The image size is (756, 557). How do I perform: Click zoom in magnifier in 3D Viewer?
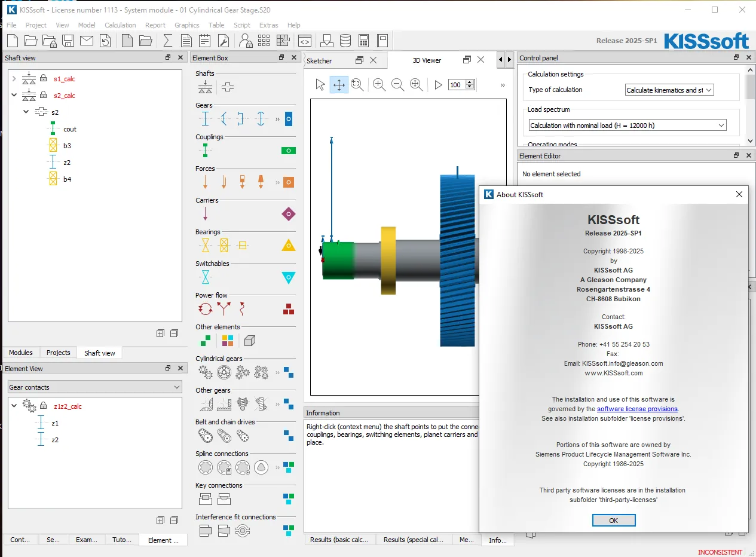[x=379, y=85]
